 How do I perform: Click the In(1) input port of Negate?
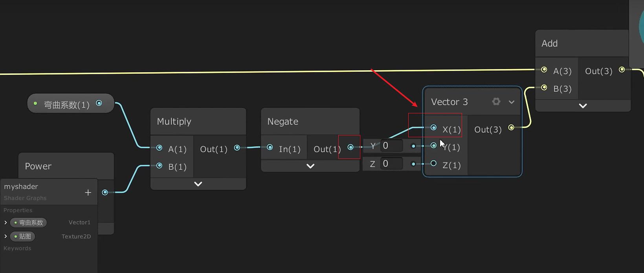pos(270,147)
